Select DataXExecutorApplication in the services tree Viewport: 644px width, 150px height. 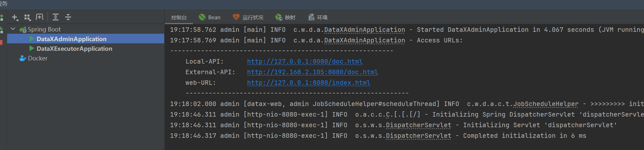(74, 49)
